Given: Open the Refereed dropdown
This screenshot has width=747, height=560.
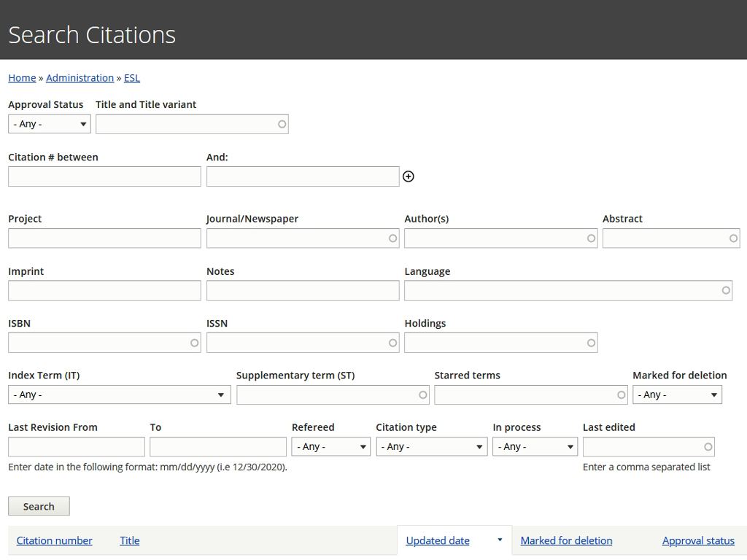Looking at the screenshot, I should [x=330, y=446].
